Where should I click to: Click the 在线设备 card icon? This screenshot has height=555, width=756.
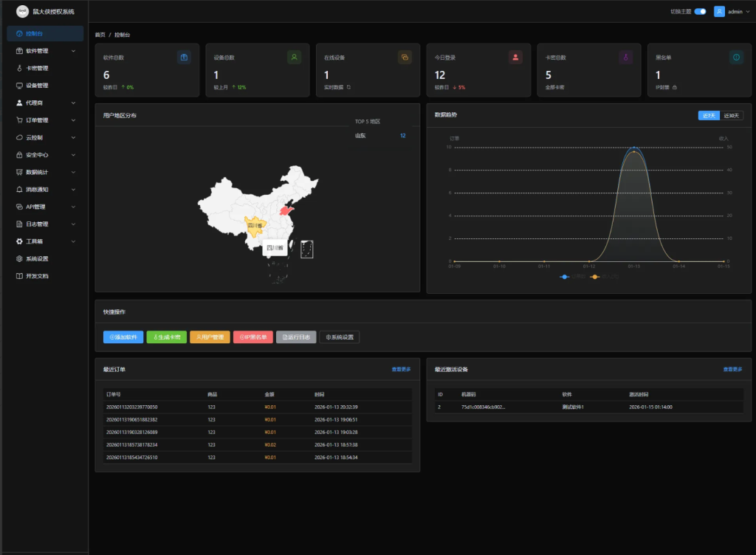tap(404, 57)
